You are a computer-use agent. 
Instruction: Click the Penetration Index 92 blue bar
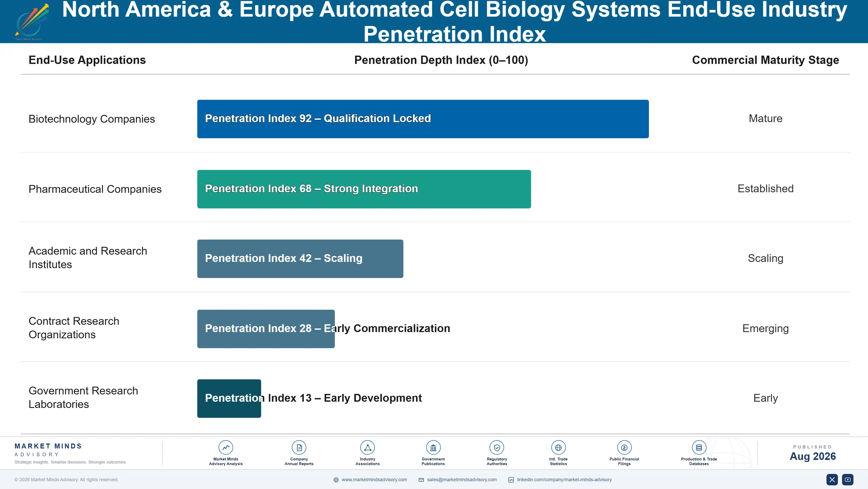[x=423, y=119]
